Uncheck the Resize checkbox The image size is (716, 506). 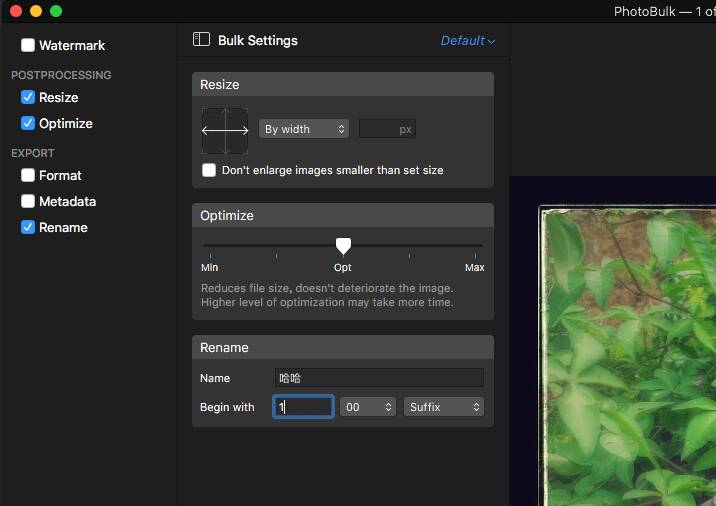[x=28, y=97]
